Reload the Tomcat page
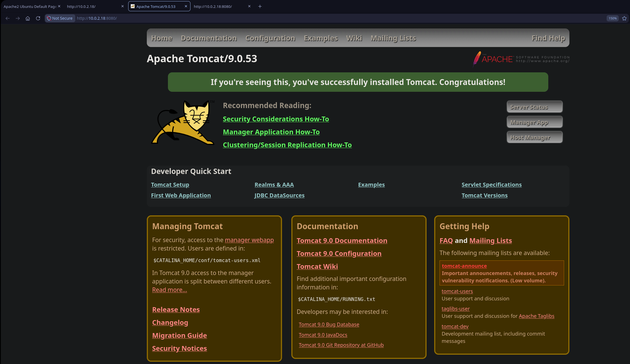Screen dimensions: 630x364 click(x=38, y=18)
